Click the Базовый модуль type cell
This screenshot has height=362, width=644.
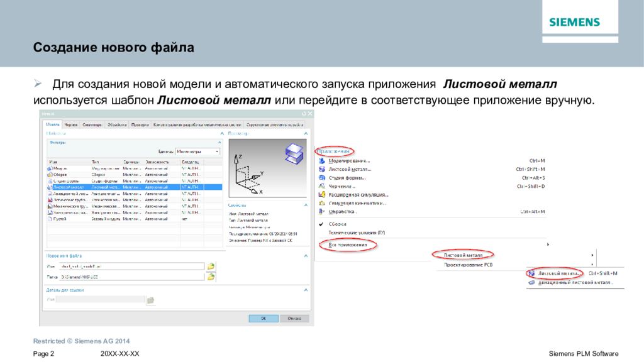[106, 219]
